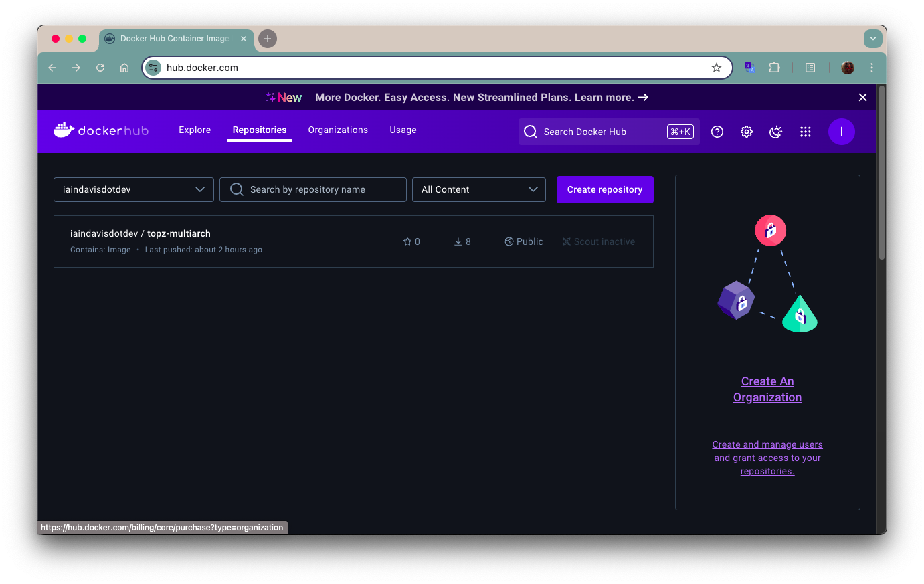
Task: Focus the Search Docker Hub field
Action: (x=609, y=132)
